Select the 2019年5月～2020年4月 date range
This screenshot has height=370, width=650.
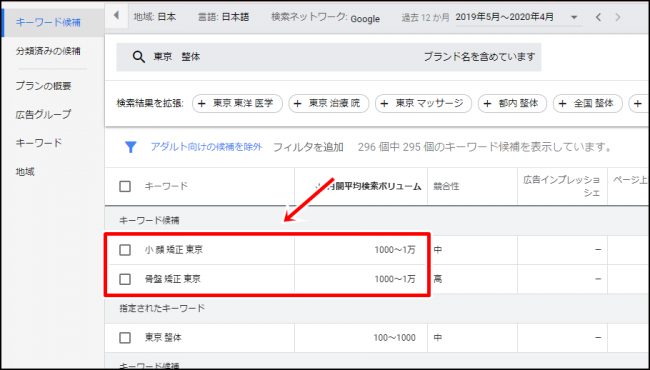[x=504, y=17]
